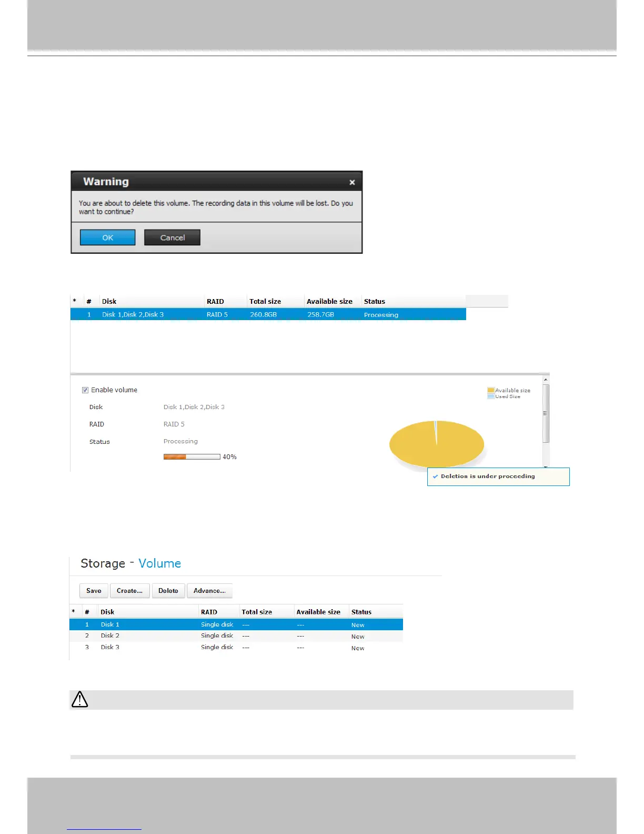
Task: Click the Advance... button
Action: tap(209, 591)
